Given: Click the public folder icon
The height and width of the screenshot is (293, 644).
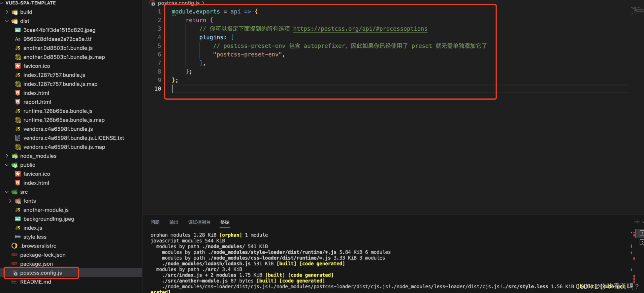Looking at the screenshot, I should [x=15, y=165].
